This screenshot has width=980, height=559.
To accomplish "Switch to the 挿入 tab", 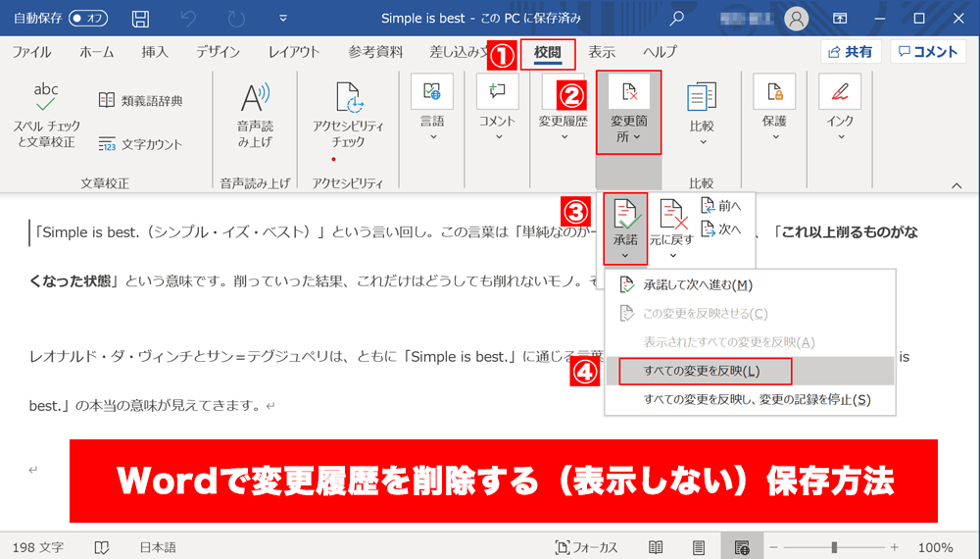I will click(x=155, y=52).
